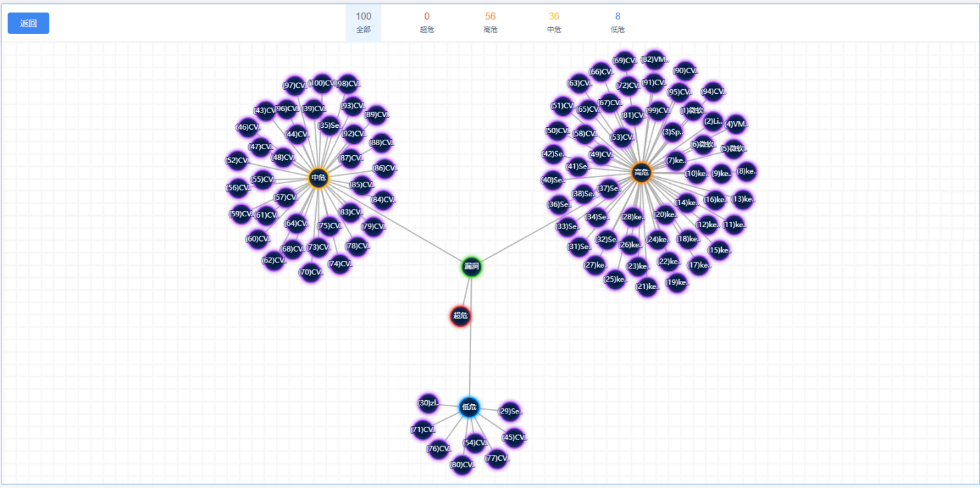Select the 全部 tab showing 100
Viewport: 980px width, 488px height.
(x=363, y=23)
